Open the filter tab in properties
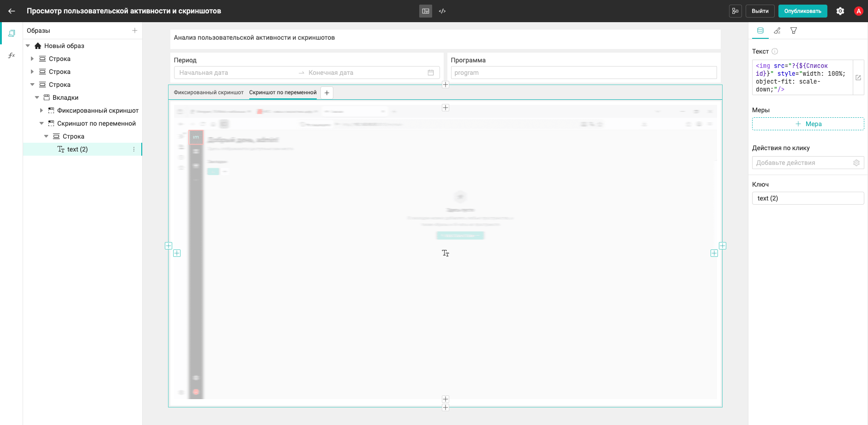Image resolution: width=868 pixels, height=425 pixels. pyautogui.click(x=794, y=30)
